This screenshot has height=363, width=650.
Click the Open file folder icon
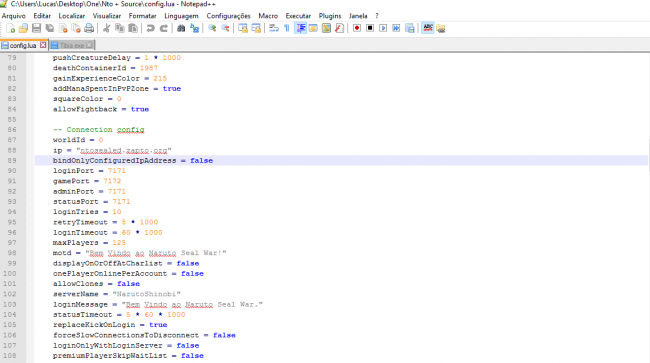23,28
